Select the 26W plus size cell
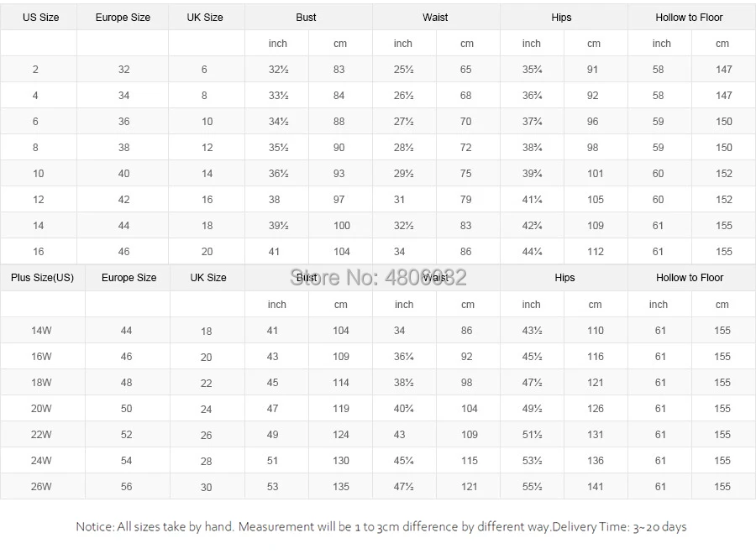756x554 pixels. [x=41, y=487]
